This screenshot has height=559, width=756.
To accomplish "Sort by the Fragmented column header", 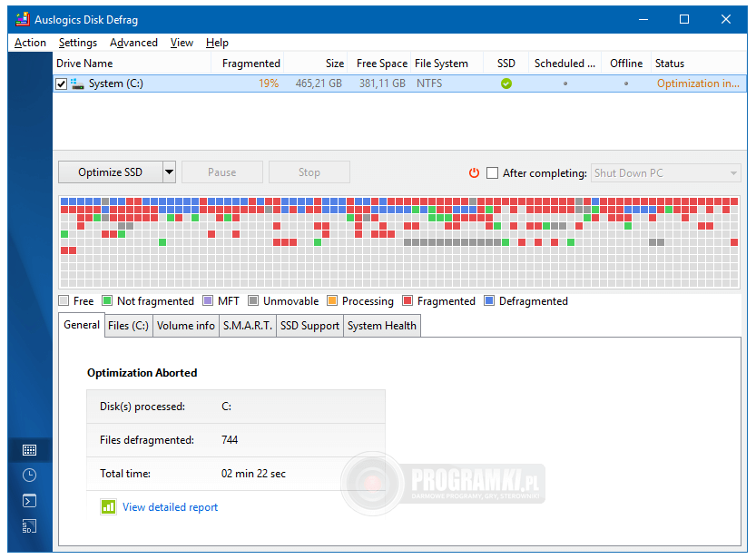I will click(248, 64).
